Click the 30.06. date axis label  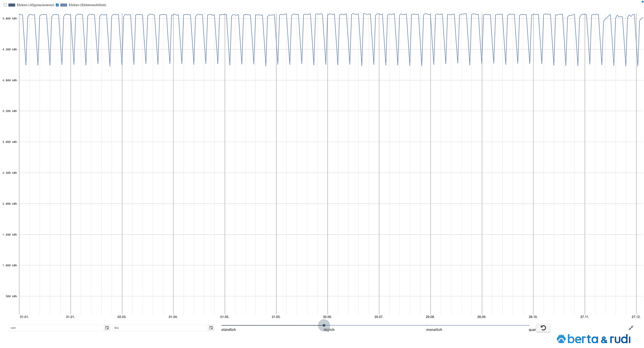(x=328, y=317)
